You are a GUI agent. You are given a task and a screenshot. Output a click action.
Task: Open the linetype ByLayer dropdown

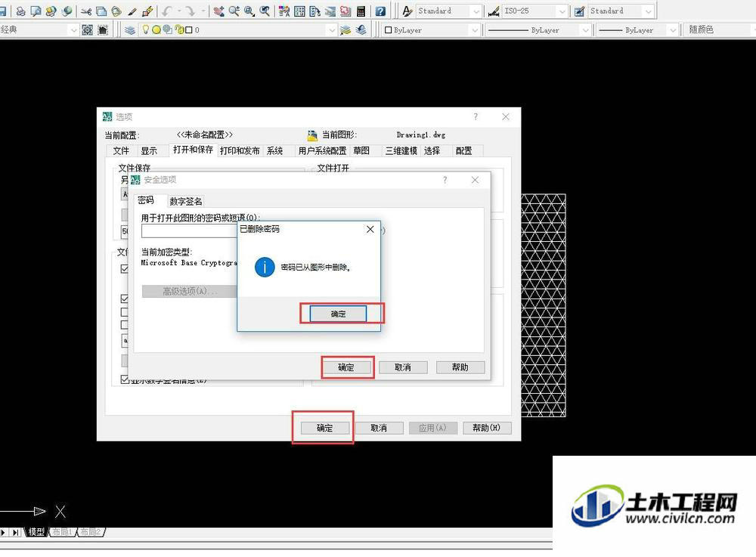point(585,30)
